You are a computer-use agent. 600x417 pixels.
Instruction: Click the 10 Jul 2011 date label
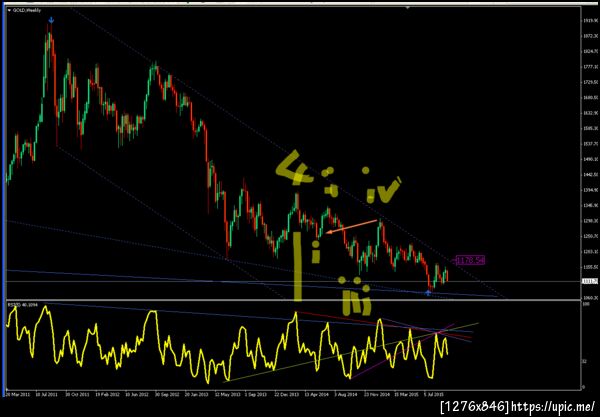point(46,394)
